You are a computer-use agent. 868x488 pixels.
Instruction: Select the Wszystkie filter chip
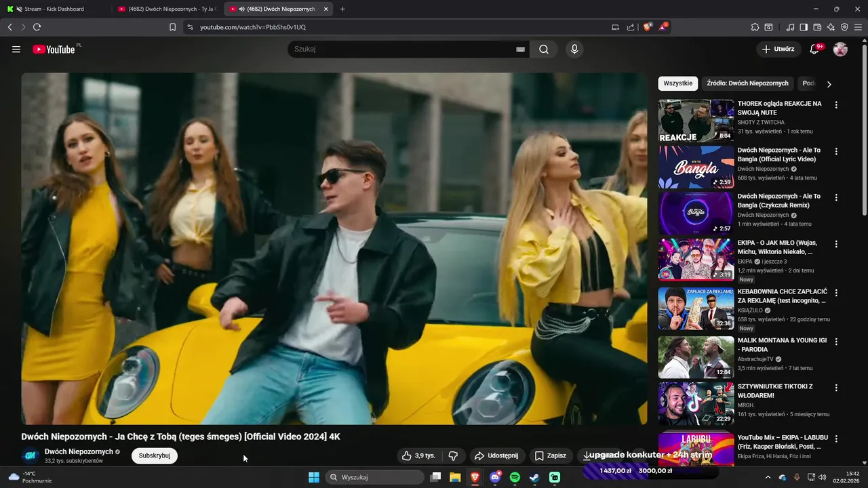pyautogui.click(x=678, y=83)
